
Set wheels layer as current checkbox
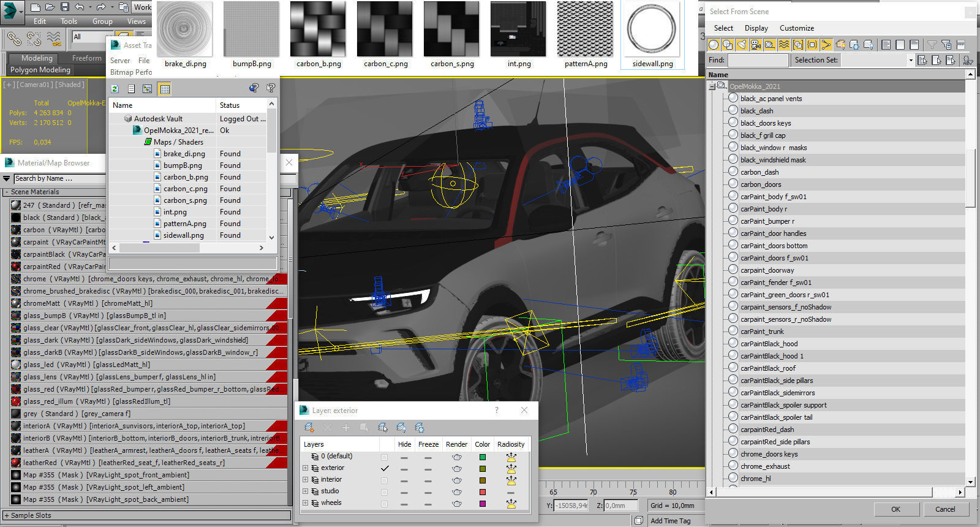pos(384,504)
